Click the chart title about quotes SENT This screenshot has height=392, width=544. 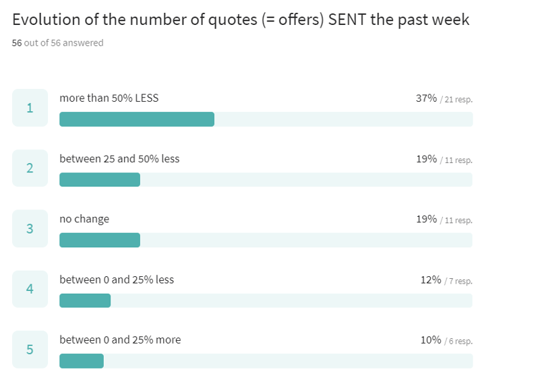point(241,20)
